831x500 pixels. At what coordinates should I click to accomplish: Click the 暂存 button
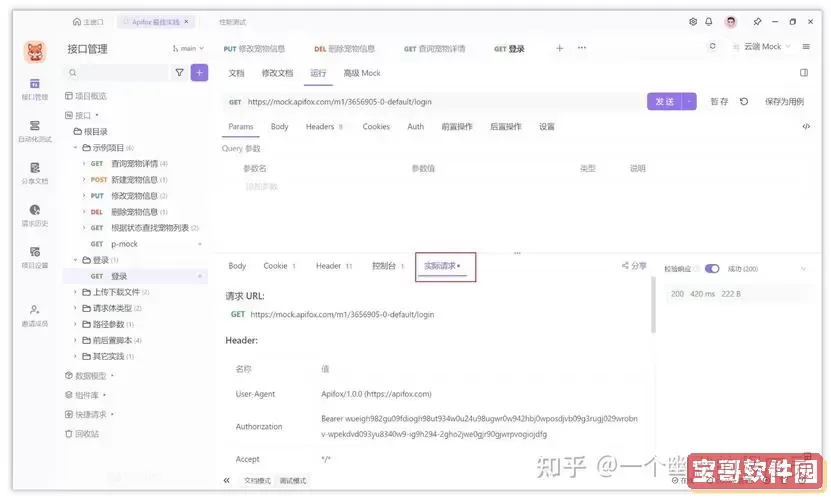point(719,101)
